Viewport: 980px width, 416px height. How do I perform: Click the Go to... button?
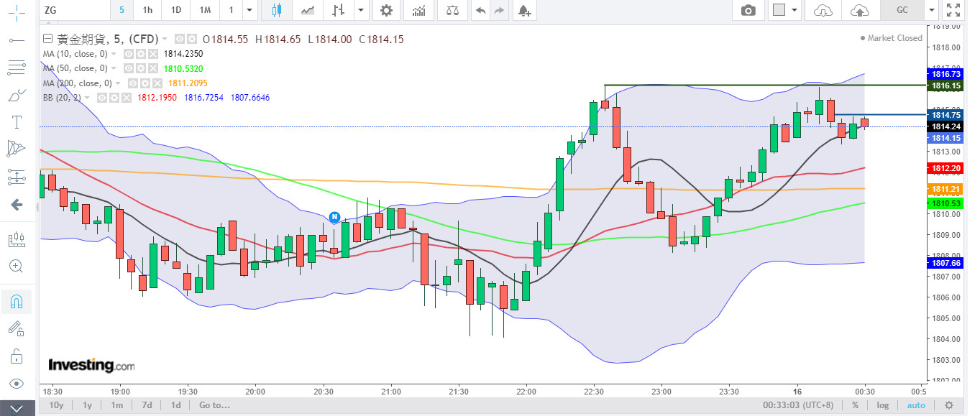(214, 405)
